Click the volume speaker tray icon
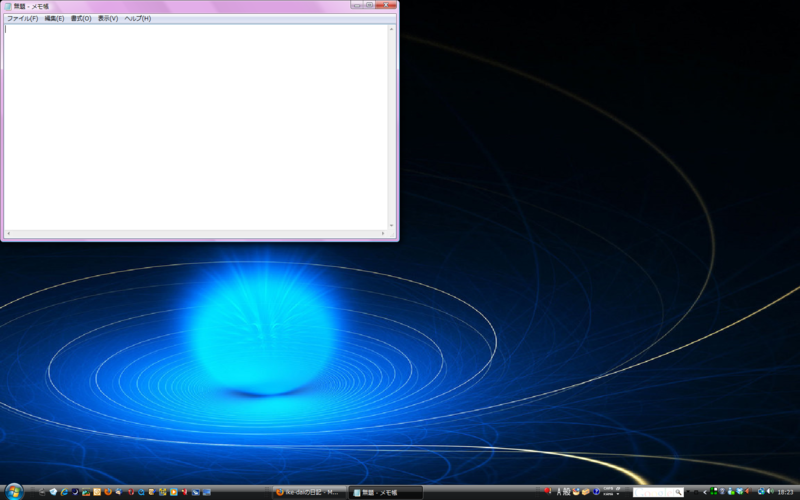800x500 pixels. coord(770,492)
